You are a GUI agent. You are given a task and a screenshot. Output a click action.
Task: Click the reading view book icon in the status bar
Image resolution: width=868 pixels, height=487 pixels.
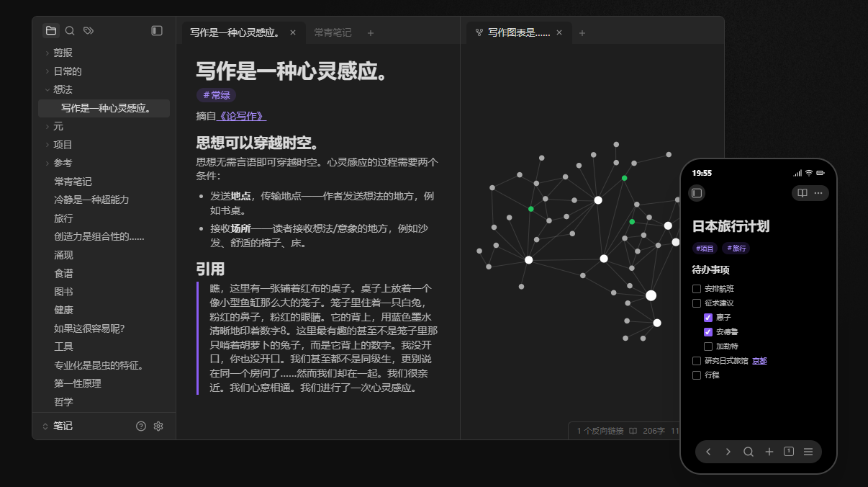(x=633, y=431)
